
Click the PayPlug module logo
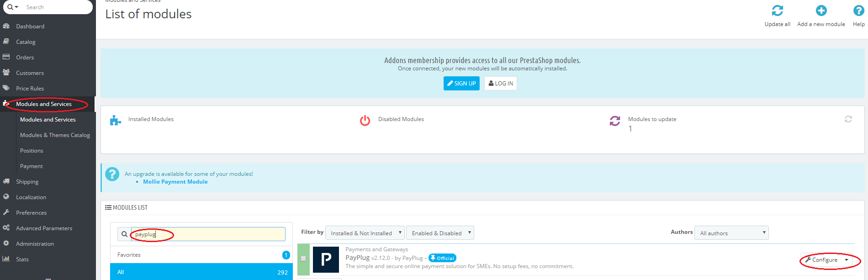pyautogui.click(x=326, y=259)
